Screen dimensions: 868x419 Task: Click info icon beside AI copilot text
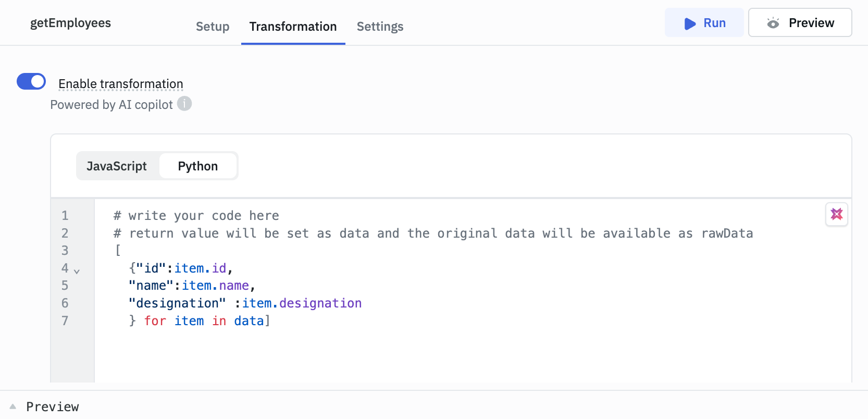[184, 104]
